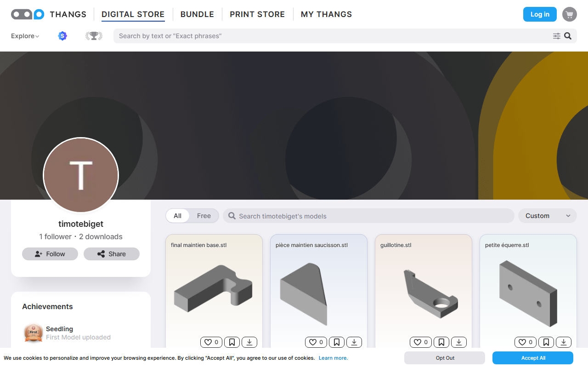The height and width of the screenshot is (368, 588).
Task: Select the All models filter
Action: [178, 216]
